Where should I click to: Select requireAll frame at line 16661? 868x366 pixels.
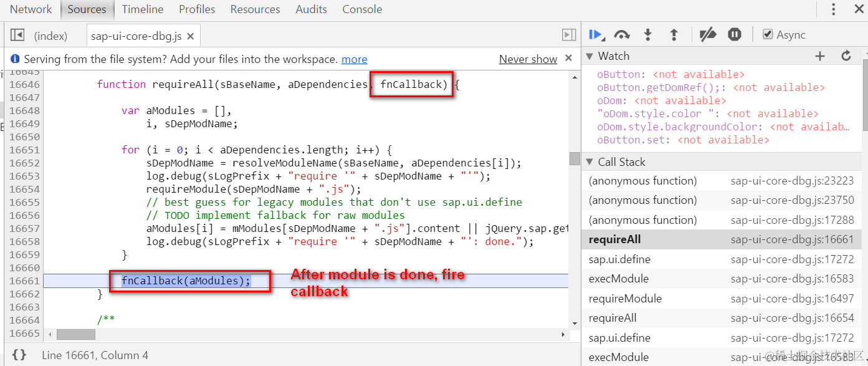(x=722, y=239)
